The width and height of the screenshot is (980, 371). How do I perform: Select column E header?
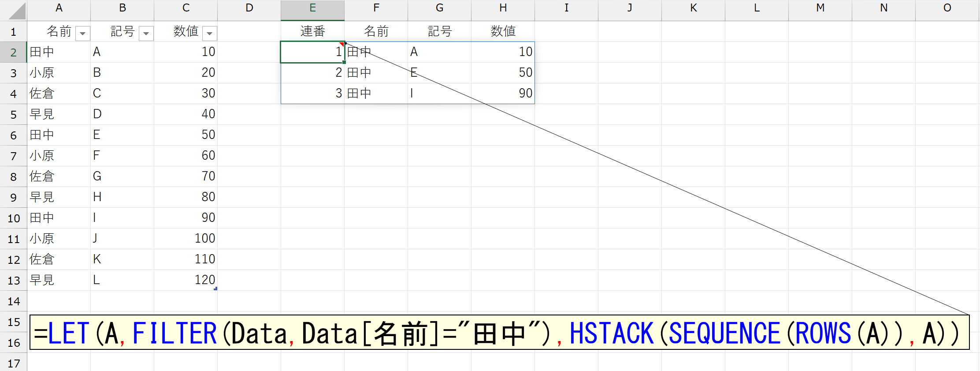pyautogui.click(x=312, y=9)
